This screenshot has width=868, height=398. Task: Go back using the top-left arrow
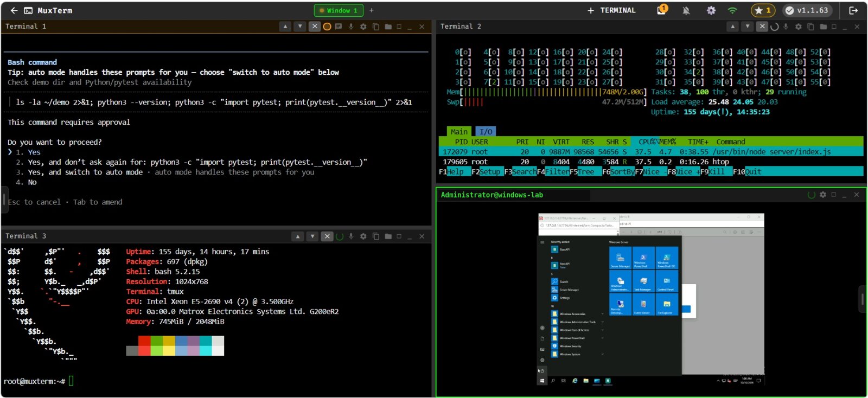coord(14,10)
